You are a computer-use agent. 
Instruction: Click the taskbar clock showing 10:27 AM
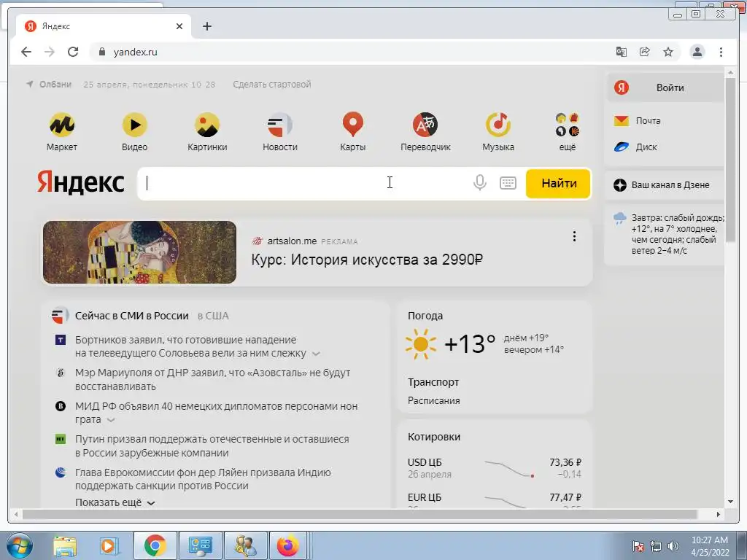(x=710, y=545)
